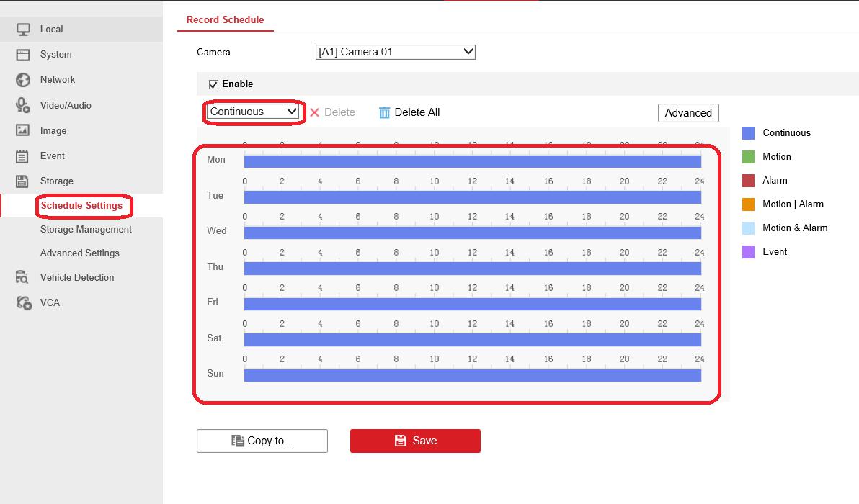859x504 pixels.
Task: Open the Record Schedule tab
Action: (x=225, y=19)
